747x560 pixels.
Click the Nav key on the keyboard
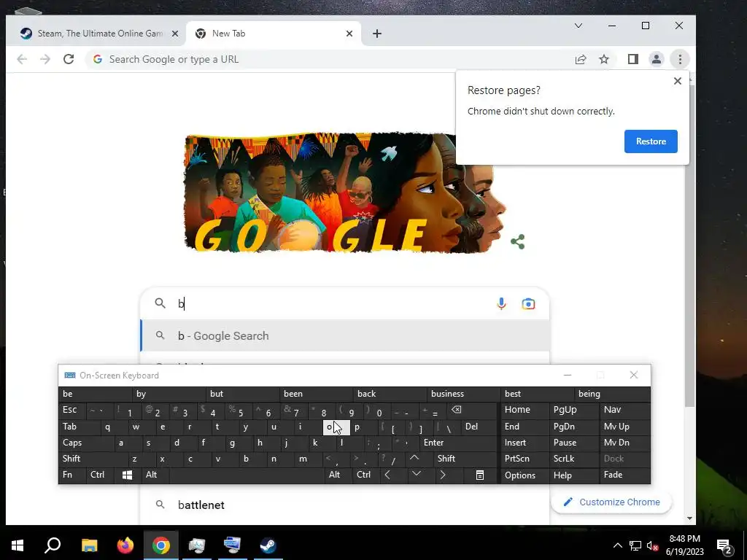click(x=624, y=410)
